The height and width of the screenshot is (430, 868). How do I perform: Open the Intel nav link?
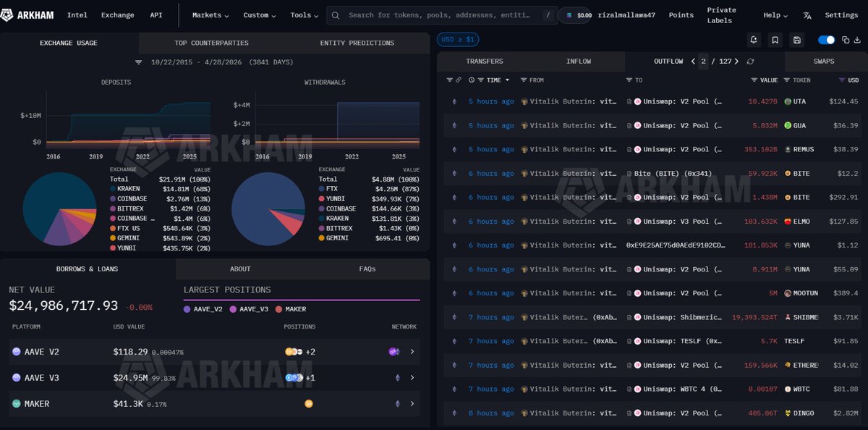77,15
